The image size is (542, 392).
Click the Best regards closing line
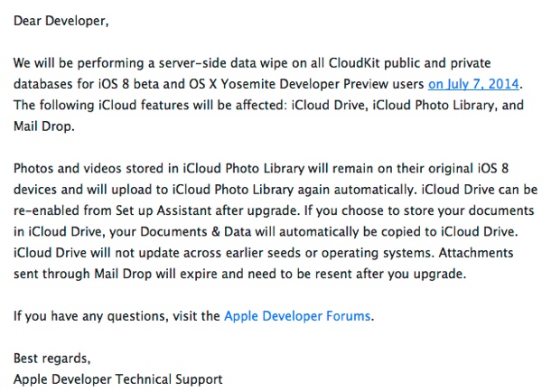tap(52, 359)
